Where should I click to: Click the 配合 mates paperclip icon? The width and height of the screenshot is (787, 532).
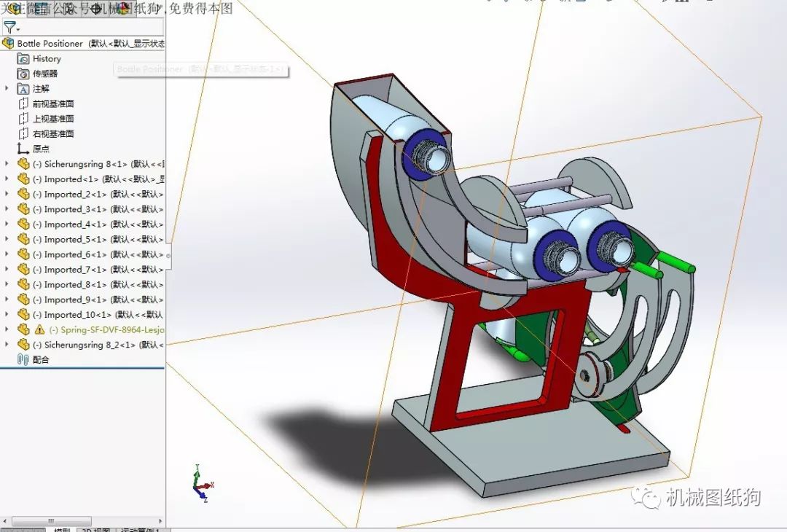point(23,359)
